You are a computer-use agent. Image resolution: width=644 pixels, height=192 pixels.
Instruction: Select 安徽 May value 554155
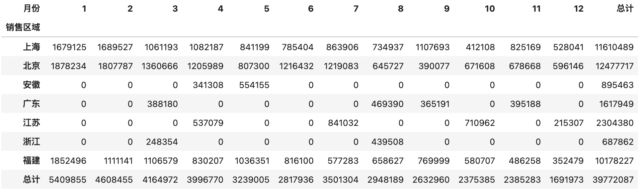(254, 85)
